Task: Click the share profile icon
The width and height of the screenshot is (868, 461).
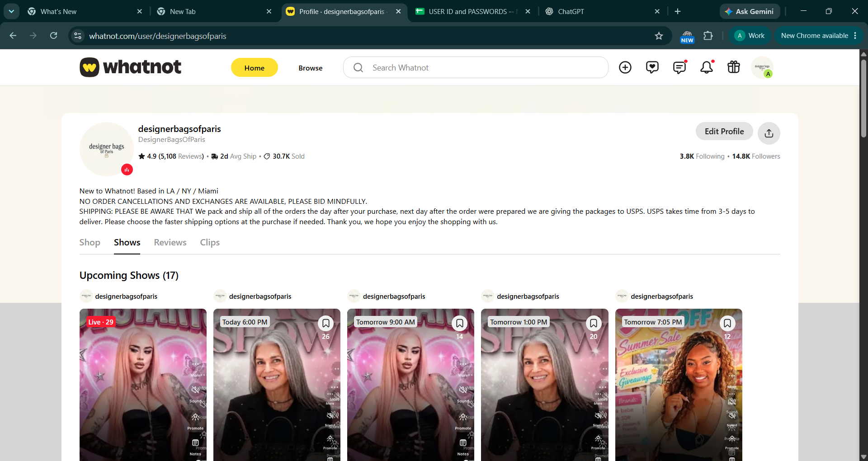Action: pos(769,133)
